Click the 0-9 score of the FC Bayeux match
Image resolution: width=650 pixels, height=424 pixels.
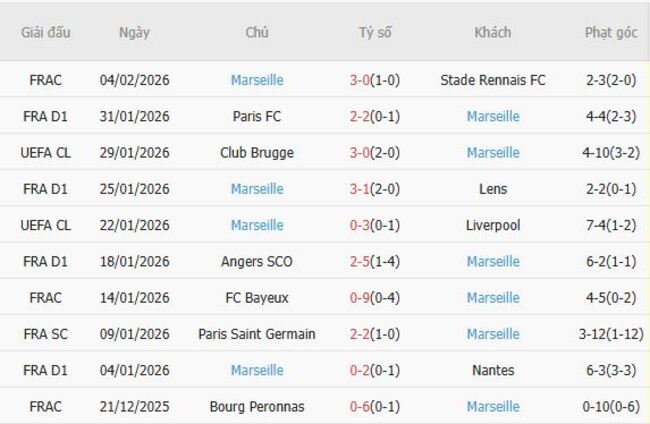pyautogui.click(x=361, y=298)
